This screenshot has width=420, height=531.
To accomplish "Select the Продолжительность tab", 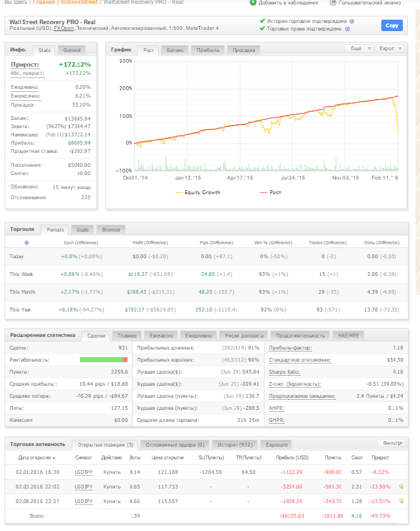I will point(300,336).
